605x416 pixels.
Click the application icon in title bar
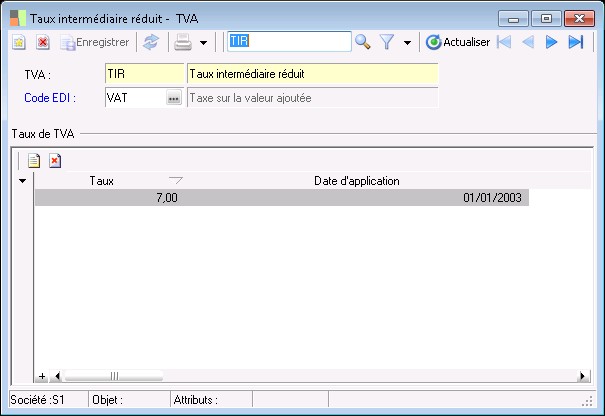[x=18, y=18]
